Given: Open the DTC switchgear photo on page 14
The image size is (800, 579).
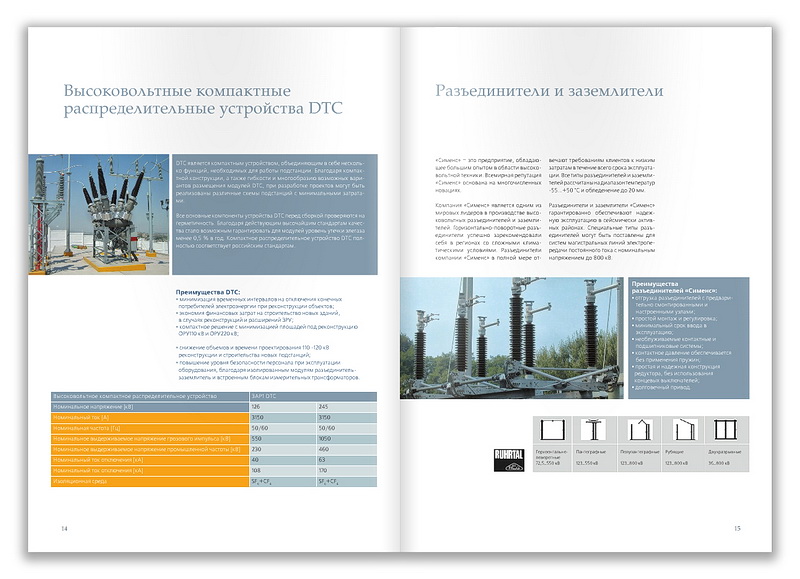Looking at the screenshot, I should pyautogui.click(x=98, y=215).
